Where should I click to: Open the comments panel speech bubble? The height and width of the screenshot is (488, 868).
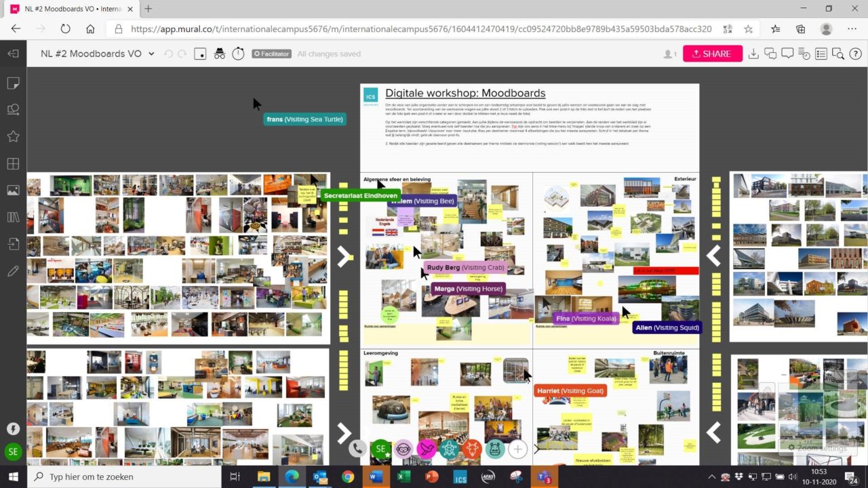click(x=787, y=54)
